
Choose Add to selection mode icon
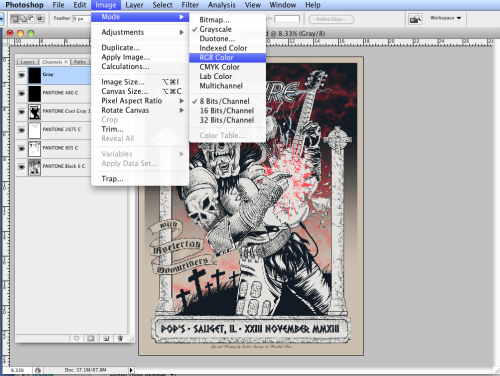23,19
